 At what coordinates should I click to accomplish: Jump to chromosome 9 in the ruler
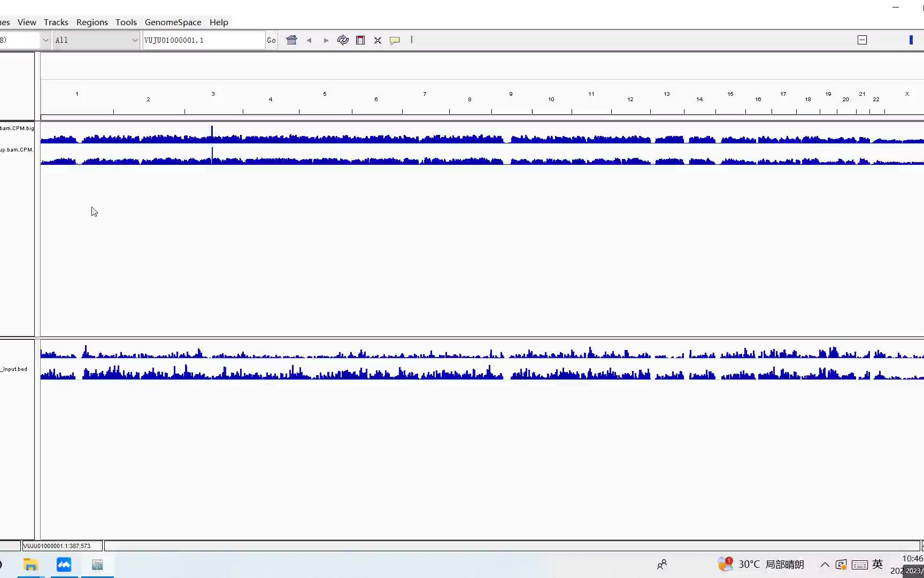pos(511,94)
